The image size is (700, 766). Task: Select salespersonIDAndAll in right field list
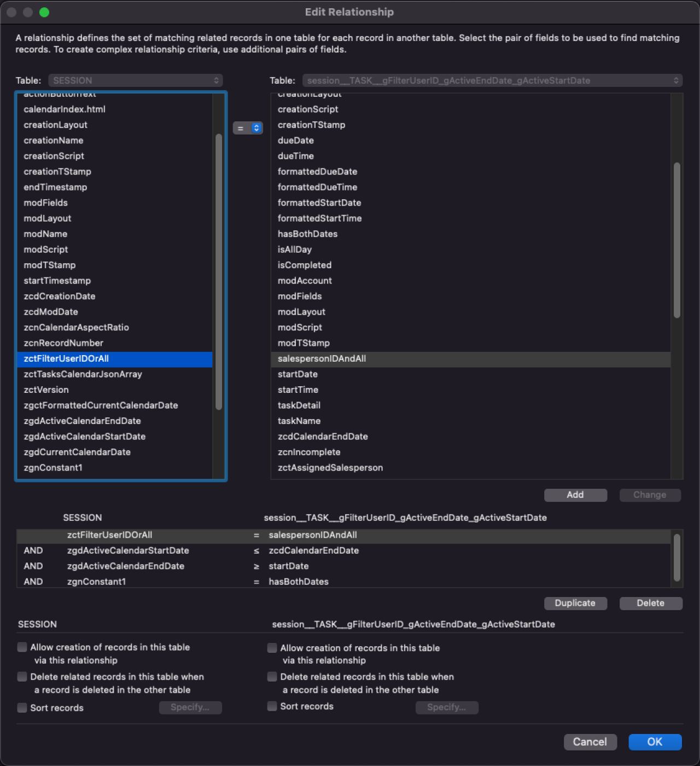coord(471,358)
